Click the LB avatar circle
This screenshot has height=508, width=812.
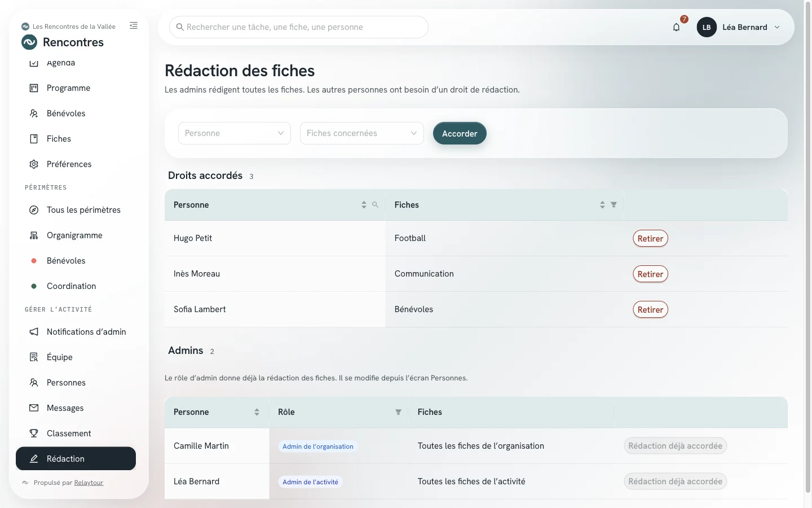click(x=707, y=27)
